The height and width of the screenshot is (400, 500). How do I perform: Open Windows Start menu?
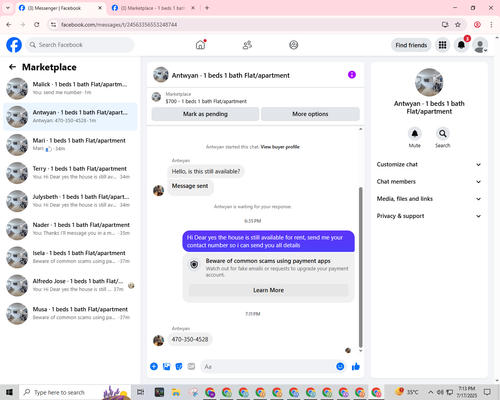[x=9, y=392]
